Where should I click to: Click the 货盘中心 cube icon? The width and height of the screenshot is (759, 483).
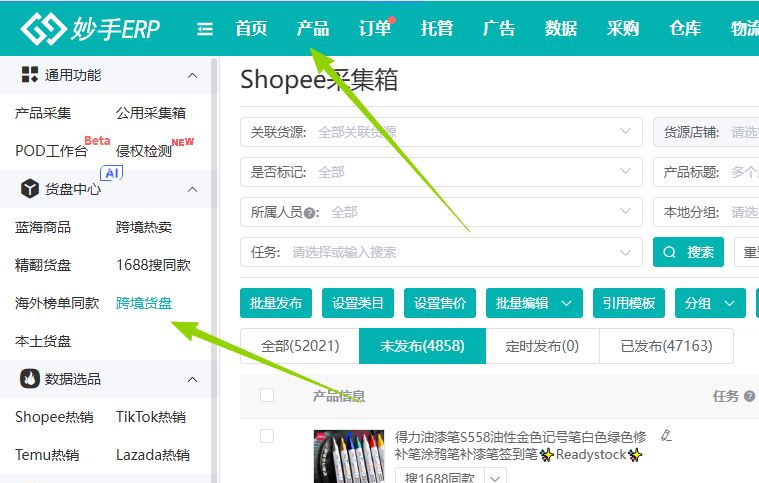click(x=30, y=189)
